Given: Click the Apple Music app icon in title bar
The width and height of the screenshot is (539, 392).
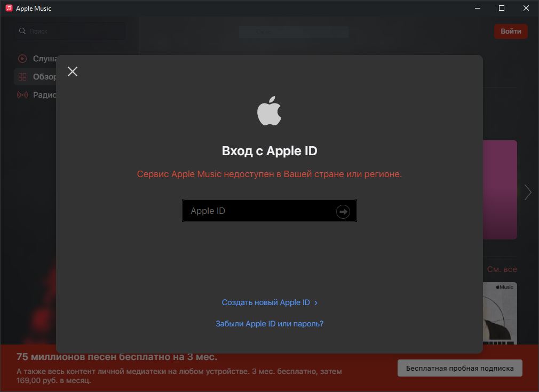Looking at the screenshot, I should (9, 8).
